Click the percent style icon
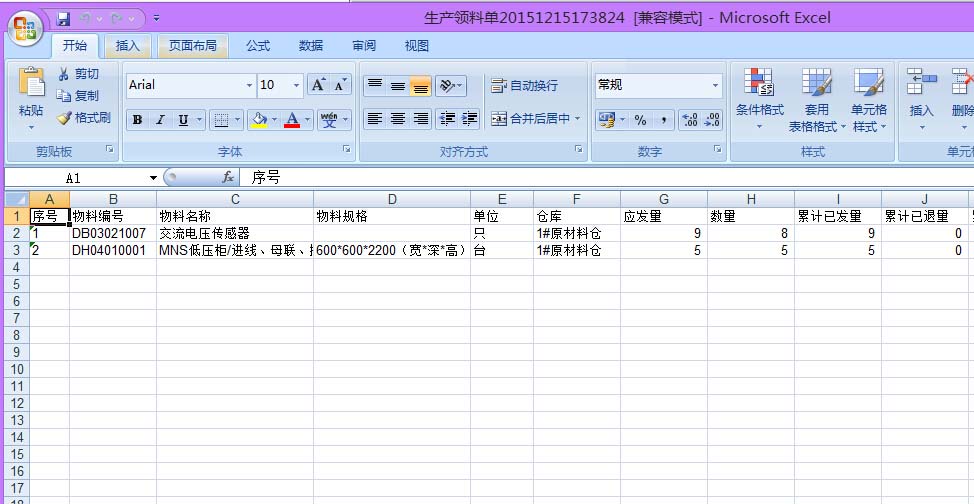The image size is (974, 504). pos(640,120)
